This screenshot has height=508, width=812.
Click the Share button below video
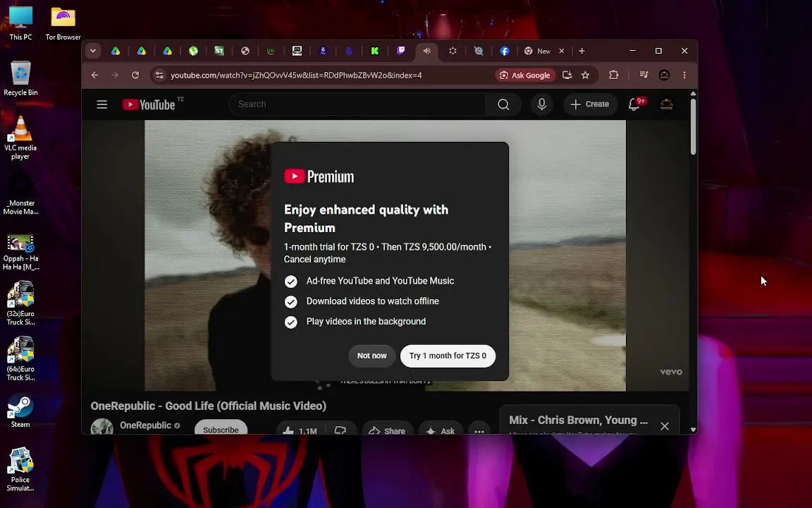387,428
